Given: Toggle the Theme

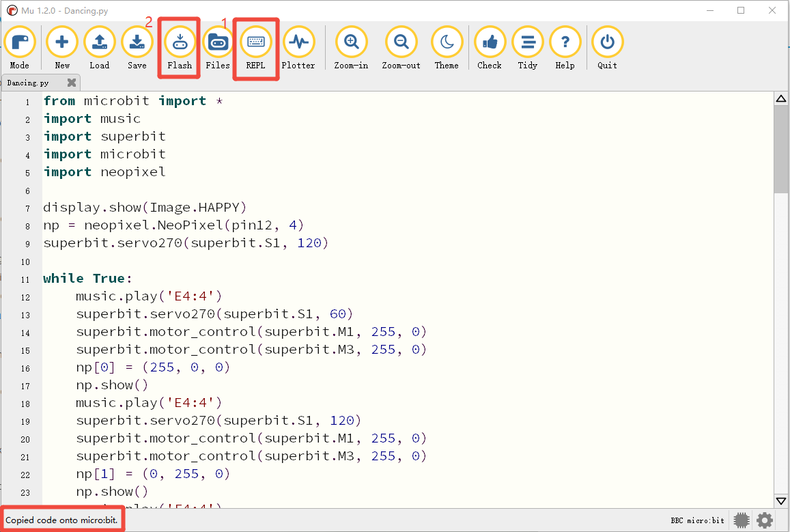Looking at the screenshot, I should [x=447, y=48].
